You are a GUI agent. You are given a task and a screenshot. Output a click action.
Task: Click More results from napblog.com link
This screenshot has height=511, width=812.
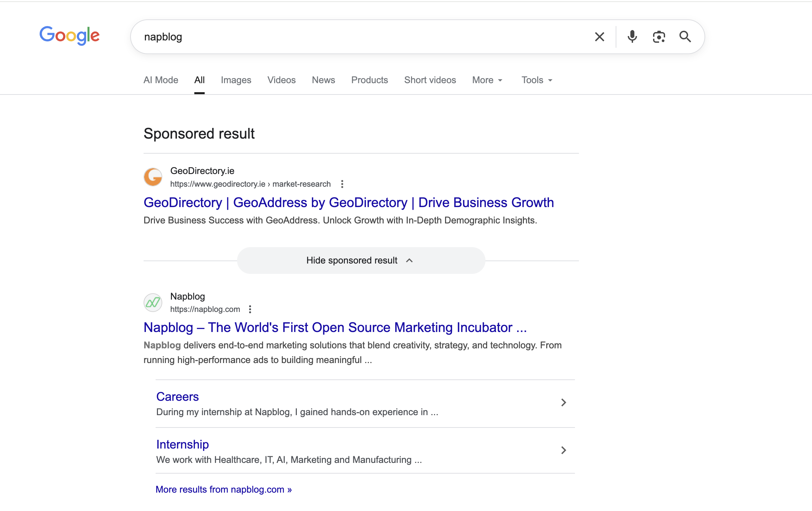(223, 489)
